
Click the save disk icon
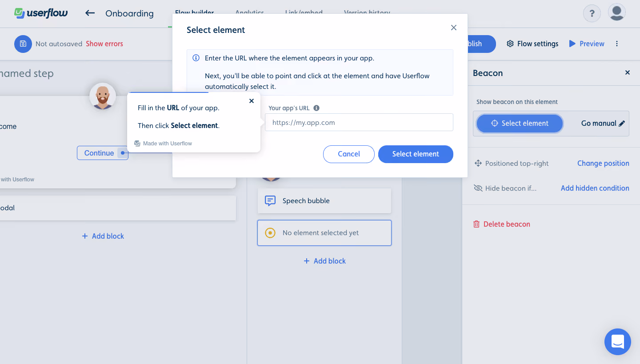point(23,44)
